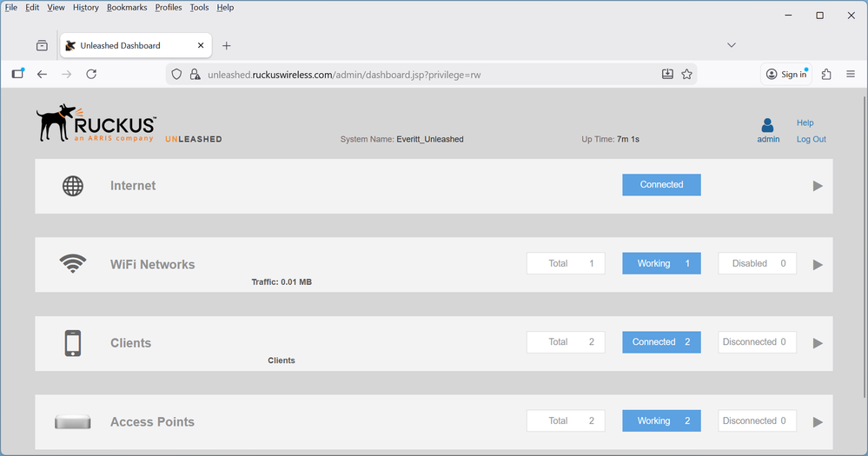868x456 pixels.
Task: Expand the Access Points section arrow
Action: point(818,422)
